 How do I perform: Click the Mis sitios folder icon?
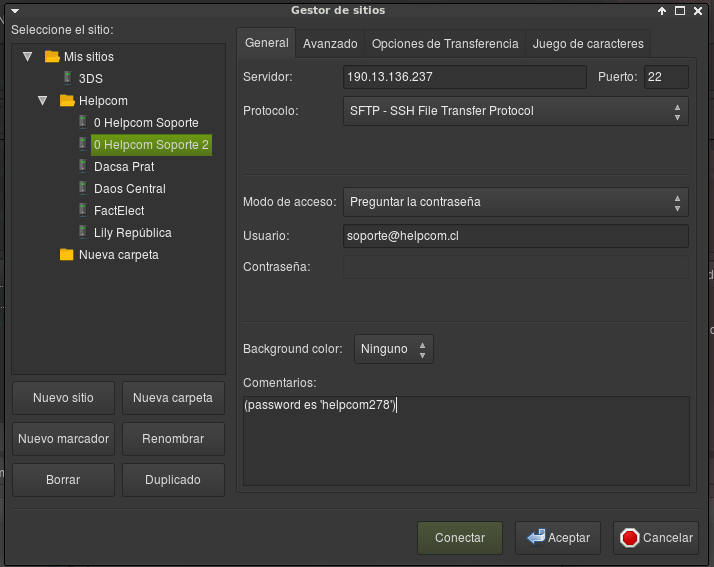(x=52, y=56)
